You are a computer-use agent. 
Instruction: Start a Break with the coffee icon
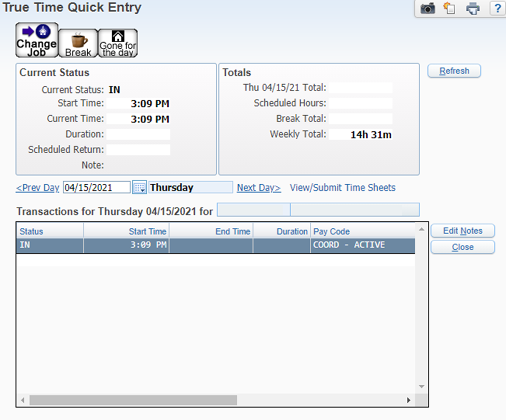(78, 43)
